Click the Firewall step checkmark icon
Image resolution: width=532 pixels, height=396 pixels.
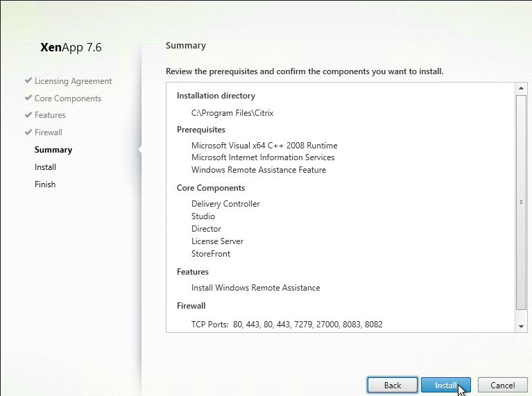click(28, 132)
